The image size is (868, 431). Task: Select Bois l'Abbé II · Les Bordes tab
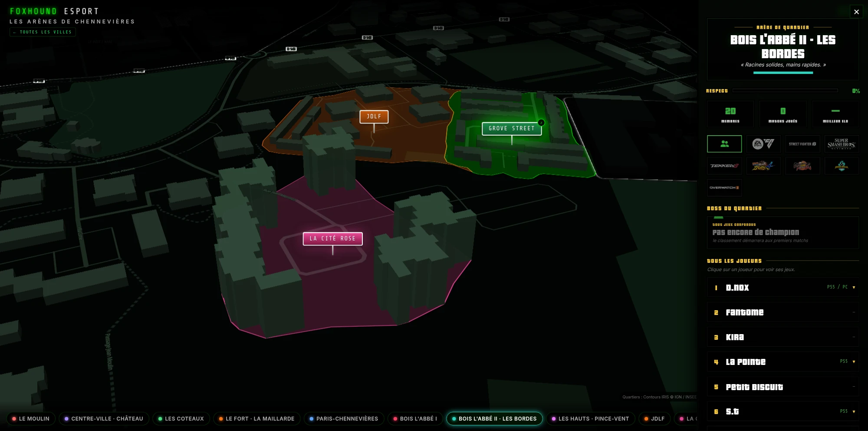[x=494, y=419]
